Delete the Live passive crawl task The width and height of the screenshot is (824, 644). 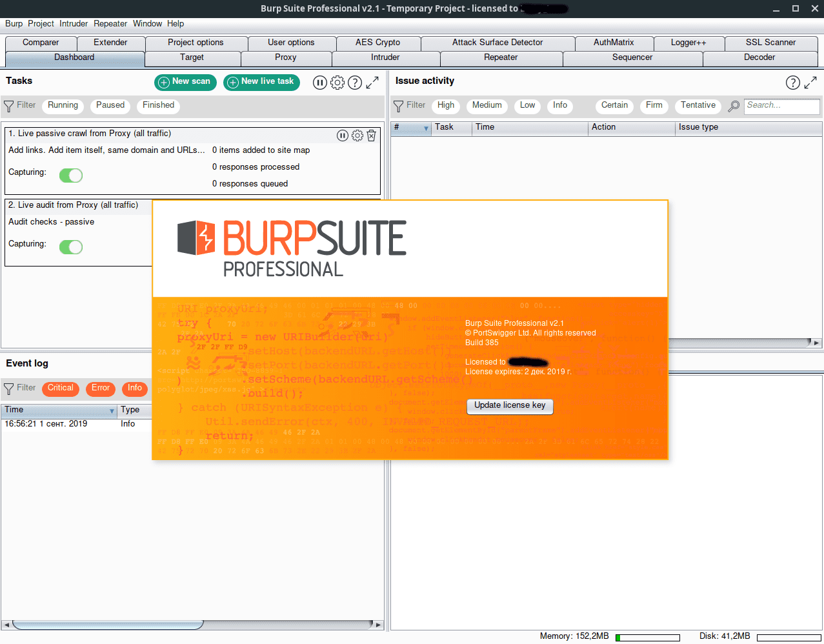[x=372, y=136]
